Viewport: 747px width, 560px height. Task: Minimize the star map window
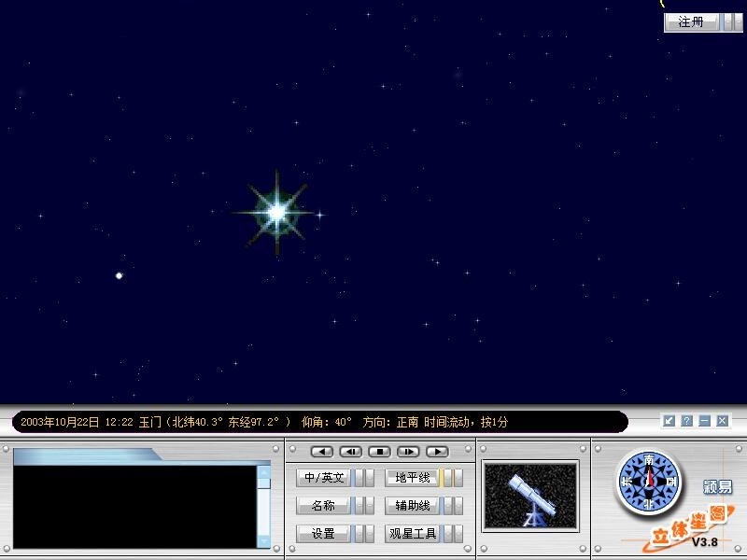click(704, 421)
